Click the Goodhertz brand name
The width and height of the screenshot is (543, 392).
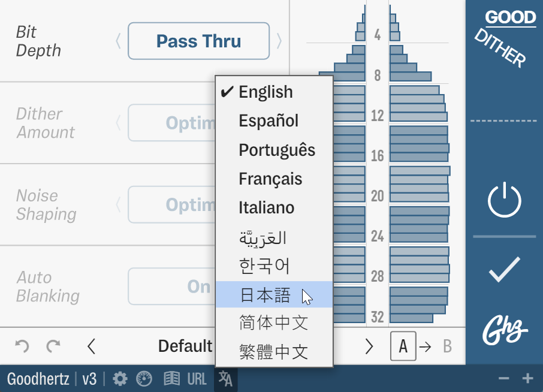click(38, 379)
